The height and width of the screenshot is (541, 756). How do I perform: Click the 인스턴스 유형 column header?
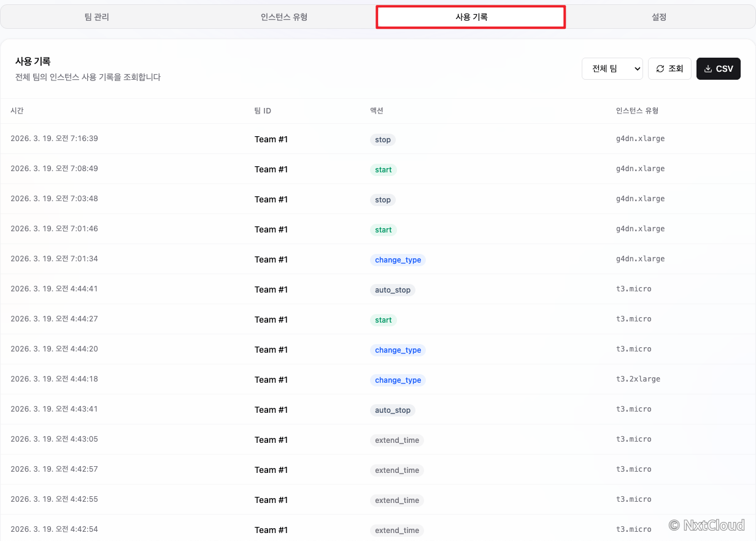[637, 111]
